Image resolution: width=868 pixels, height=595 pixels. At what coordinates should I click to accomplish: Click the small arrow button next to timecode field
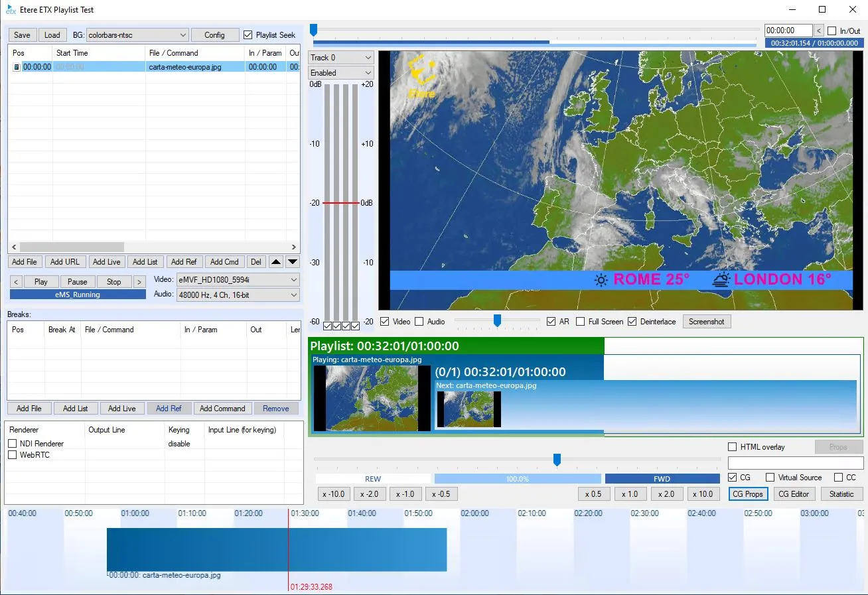[x=819, y=31]
